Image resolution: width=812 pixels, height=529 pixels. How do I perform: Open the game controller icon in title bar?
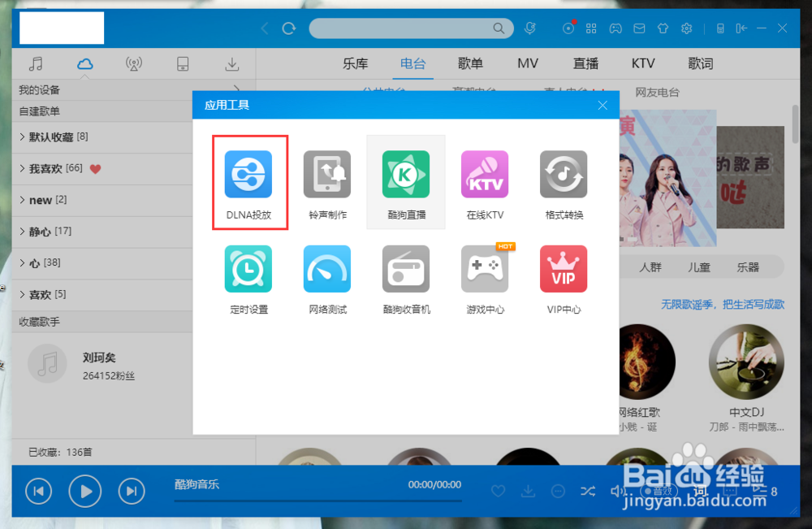[x=615, y=28]
